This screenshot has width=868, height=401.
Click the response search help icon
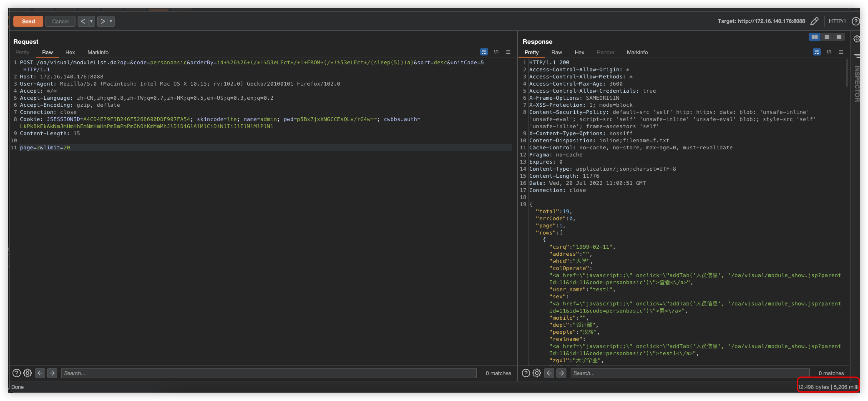click(x=526, y=373)
